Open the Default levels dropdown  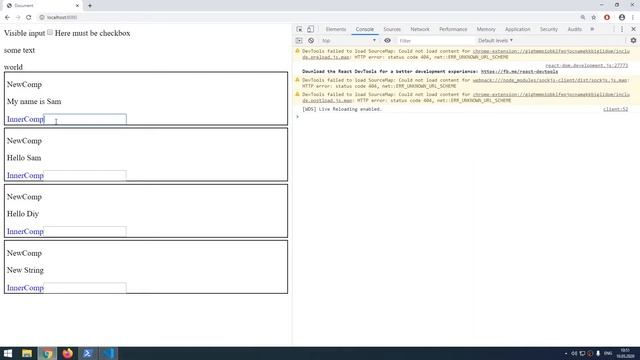click(495, 41)
